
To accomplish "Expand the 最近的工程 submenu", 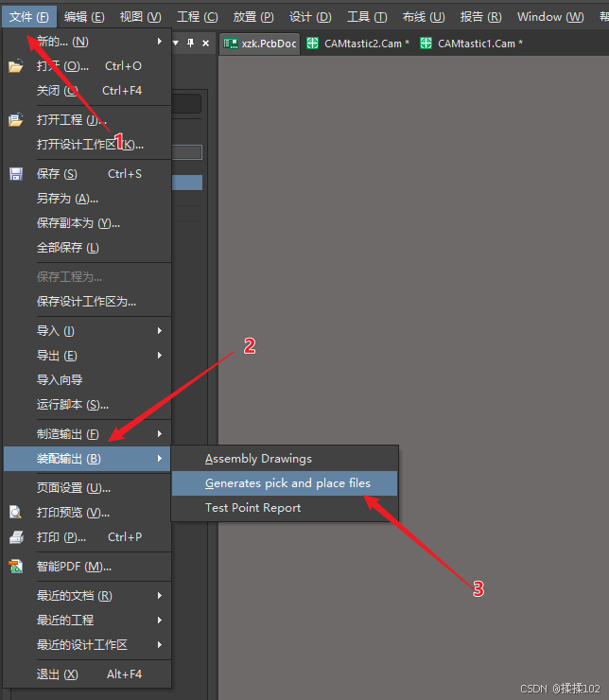I will (x=87, y=621).
